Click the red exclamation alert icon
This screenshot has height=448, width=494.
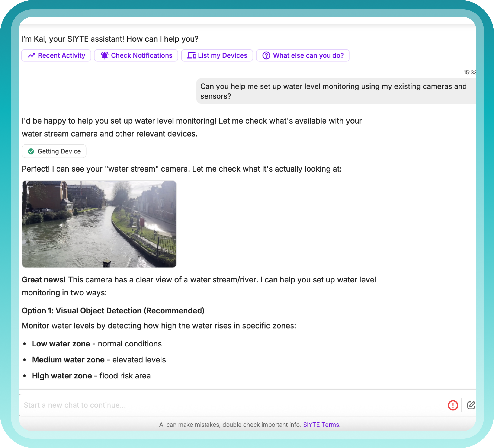(453, 405)
